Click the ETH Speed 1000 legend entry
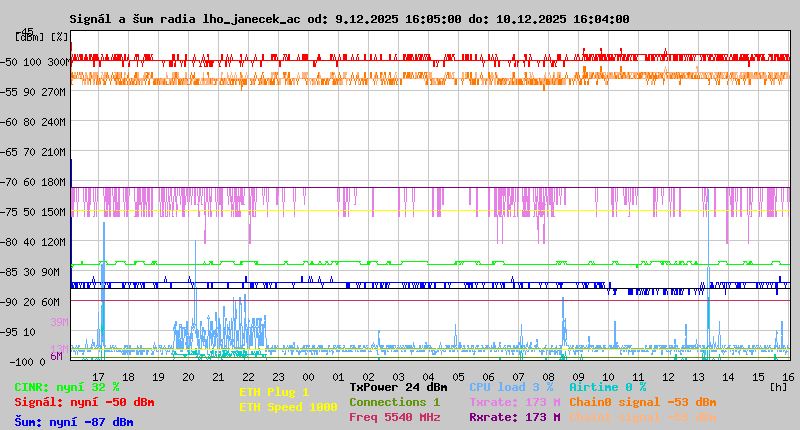The image size is (800, 430). (288, 407)
